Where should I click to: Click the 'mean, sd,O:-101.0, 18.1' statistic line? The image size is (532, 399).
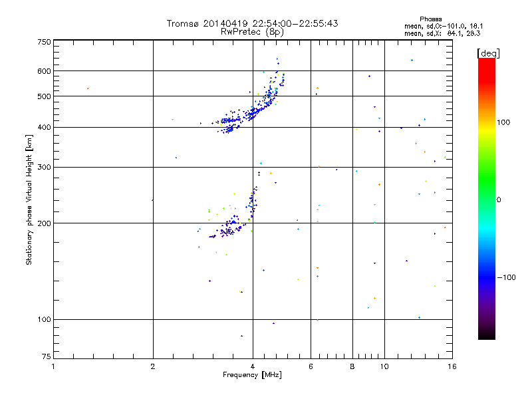tap(444, 26)
